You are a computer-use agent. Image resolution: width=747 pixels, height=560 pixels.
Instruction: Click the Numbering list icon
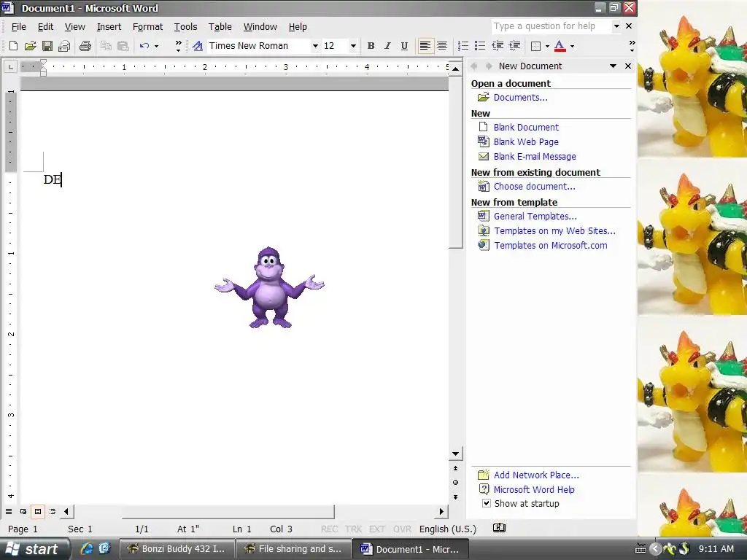point(462,46)
